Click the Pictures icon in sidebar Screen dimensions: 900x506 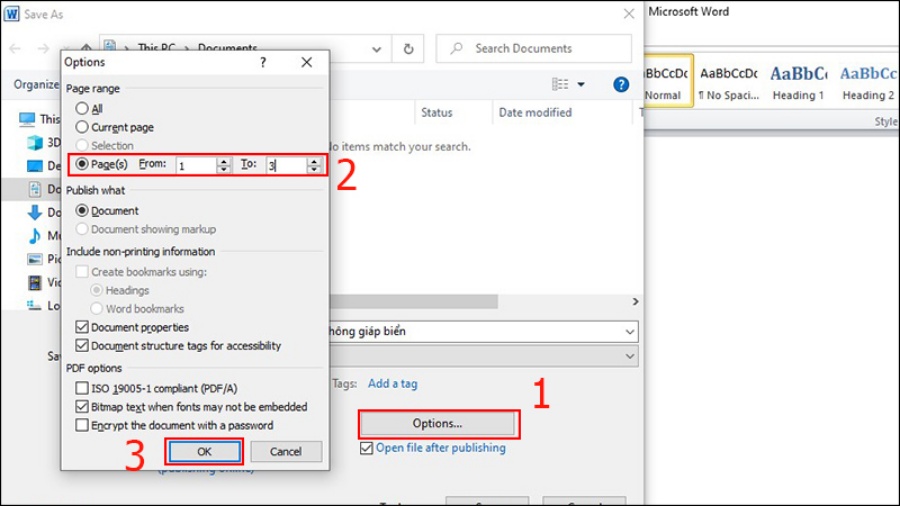(x=35, y=259)
